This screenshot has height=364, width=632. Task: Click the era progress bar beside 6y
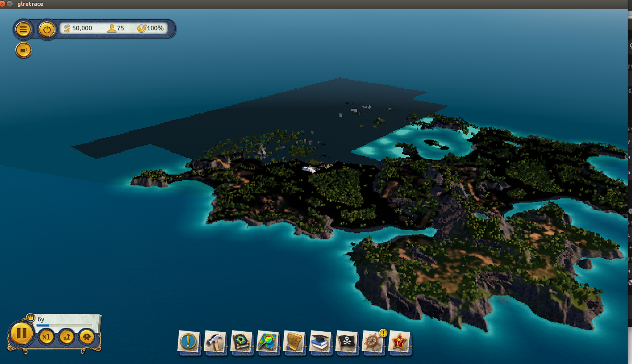pyautogui.click(x=65, y=325)
